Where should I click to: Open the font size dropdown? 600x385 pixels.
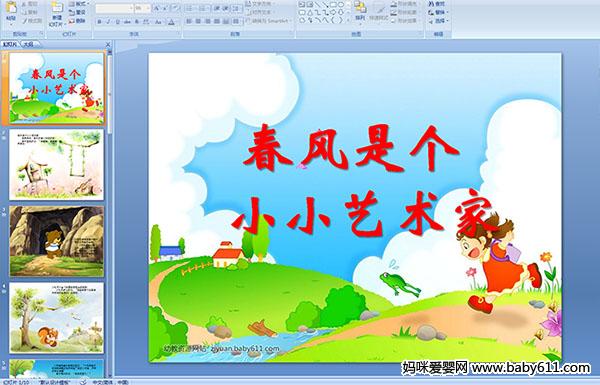click(x=143, y=8)
